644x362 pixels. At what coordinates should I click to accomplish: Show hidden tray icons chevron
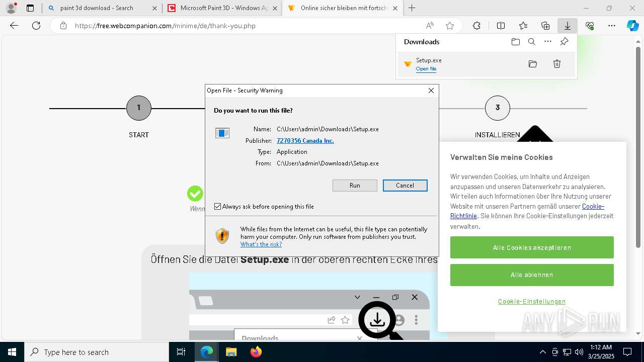pos(542,352)
